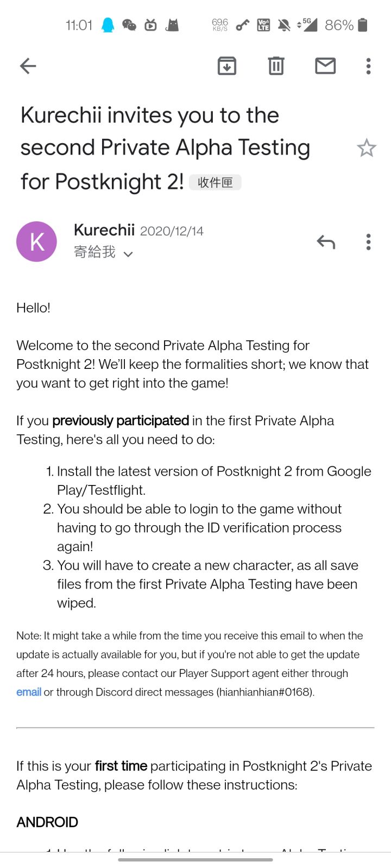Expand recipient details chevron
The width and height of the screenshot is (391, 868).
pyautogui.click(x=128, y=254)
